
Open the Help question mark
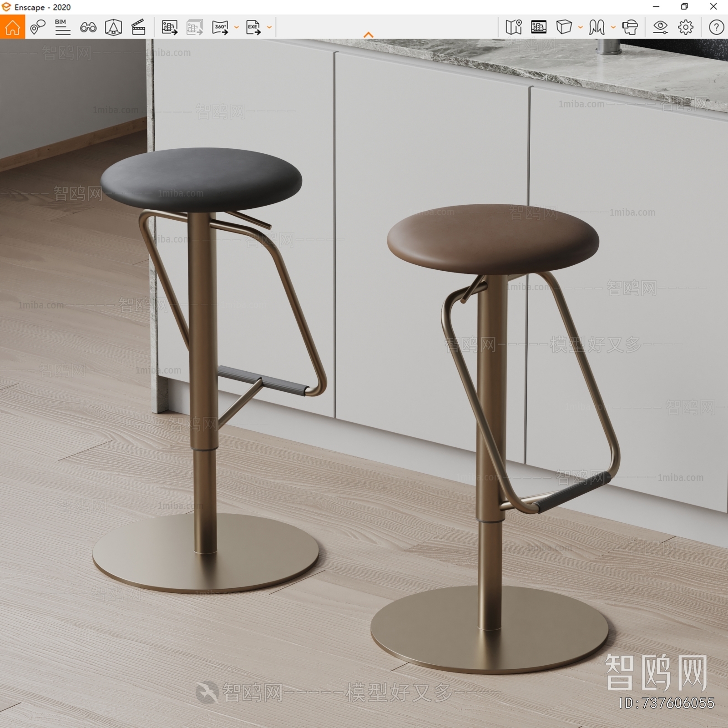point(716,27)
